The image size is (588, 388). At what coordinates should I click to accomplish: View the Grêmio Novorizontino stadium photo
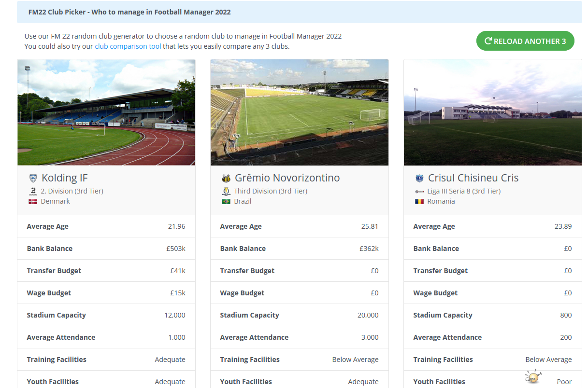click(300, 112)
